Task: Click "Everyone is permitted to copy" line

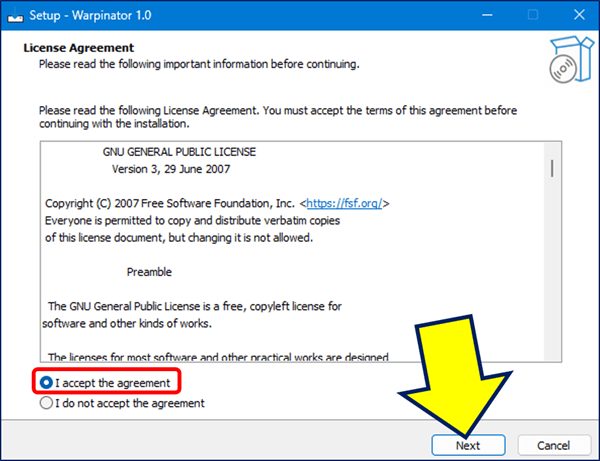Action: pos(192,221)
